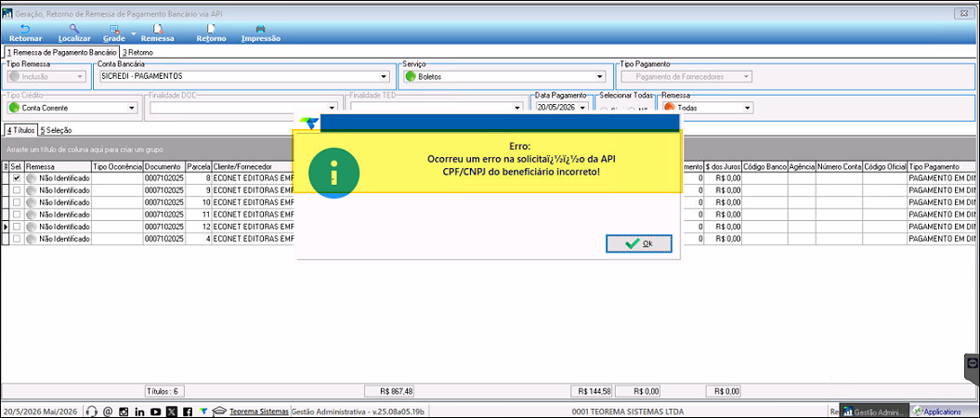Click the Remessa column header
980x418 pixels.
coord(58,167)
